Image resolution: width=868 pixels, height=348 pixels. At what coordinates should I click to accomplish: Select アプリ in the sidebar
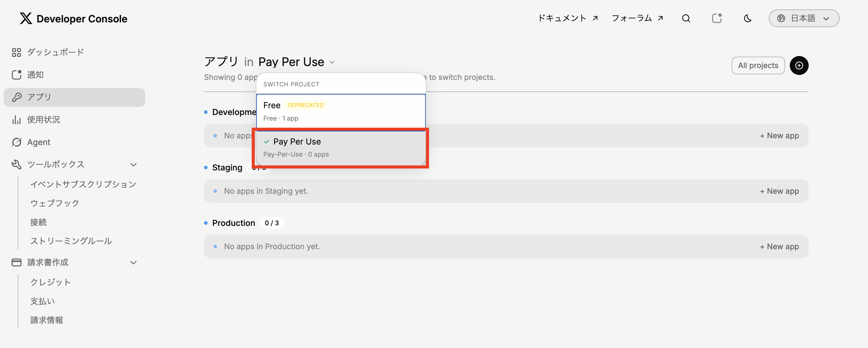tap(74, 97)
